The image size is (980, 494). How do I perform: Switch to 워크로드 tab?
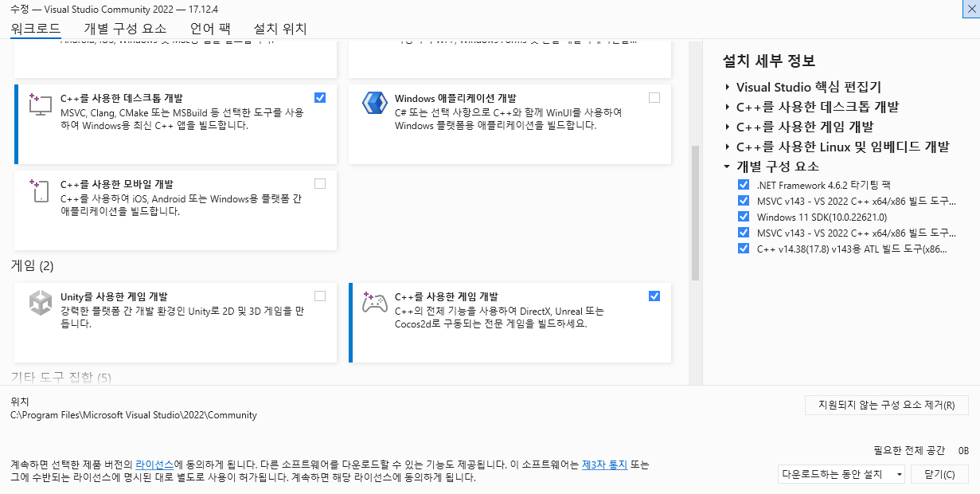[36, 28]
